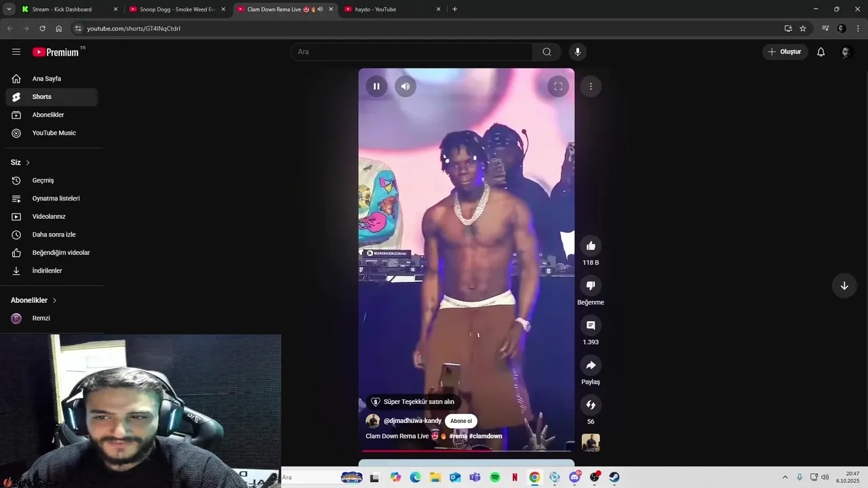Expand the Siz section chevron
868x488 pixels.
pos(28,163)
